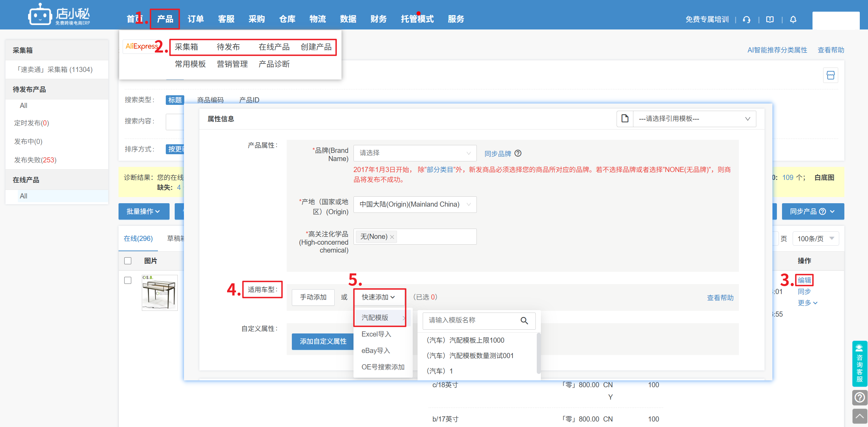Click the search magnifier in template name box
Viewport: 868px width, 427px height.
524,320
